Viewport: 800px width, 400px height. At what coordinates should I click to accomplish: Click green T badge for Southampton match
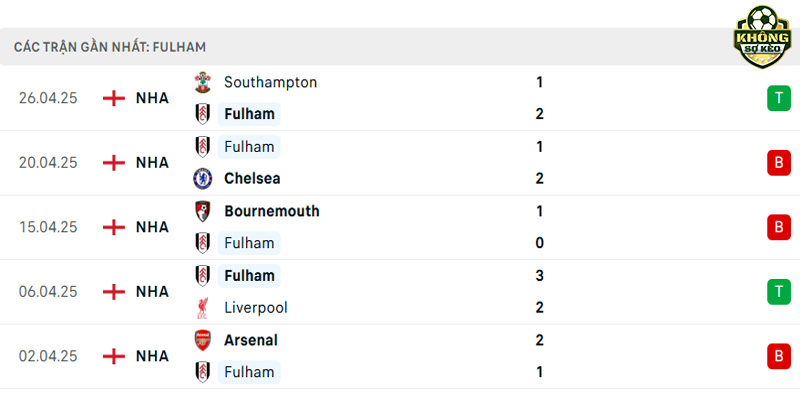[779, 98]
